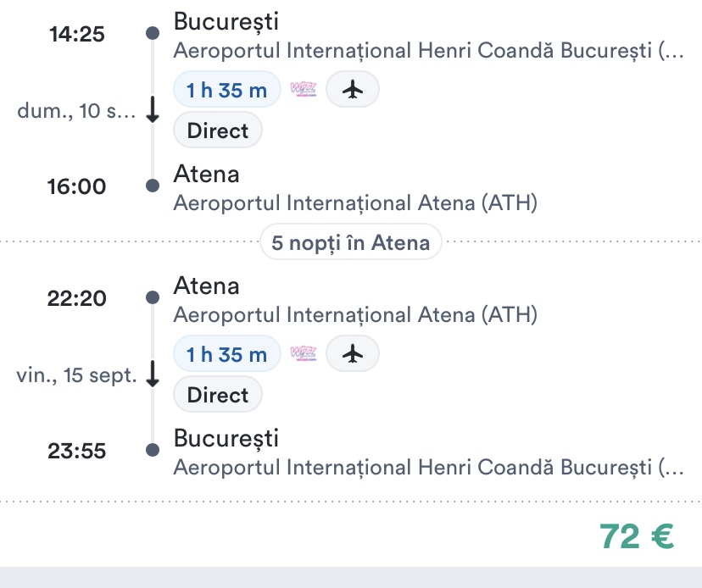Click the 22:20 departure time
The height and width of the screenshot is (588, 702).
(77, 297)
